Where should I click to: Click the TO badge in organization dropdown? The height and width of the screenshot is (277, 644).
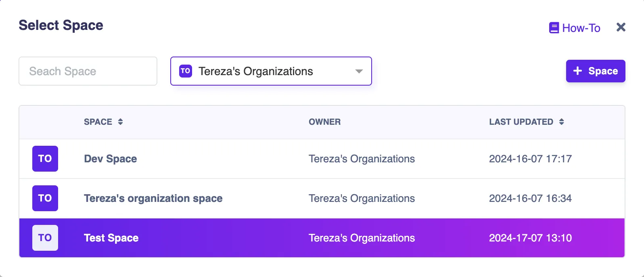(x=186, y=71)
